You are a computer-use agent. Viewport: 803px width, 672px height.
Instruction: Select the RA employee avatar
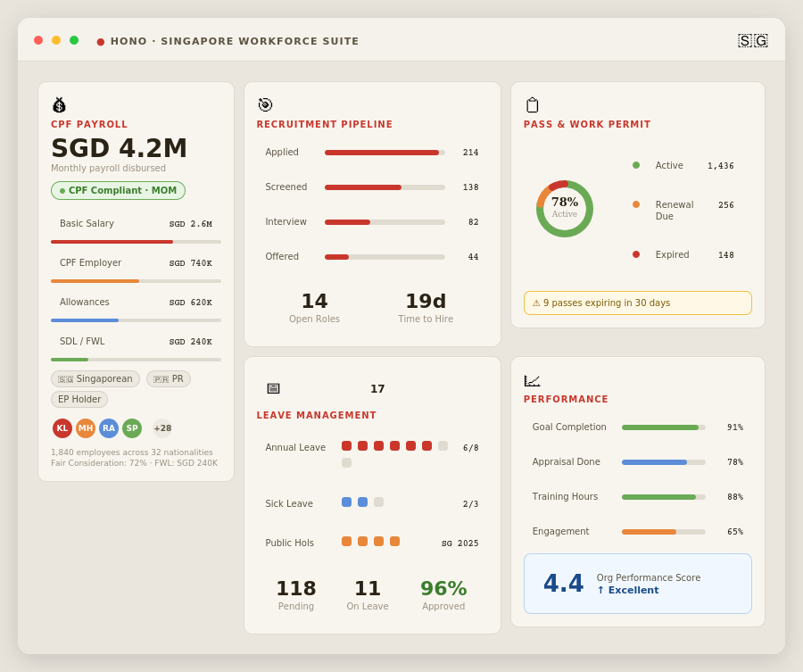tap(109, 428)
